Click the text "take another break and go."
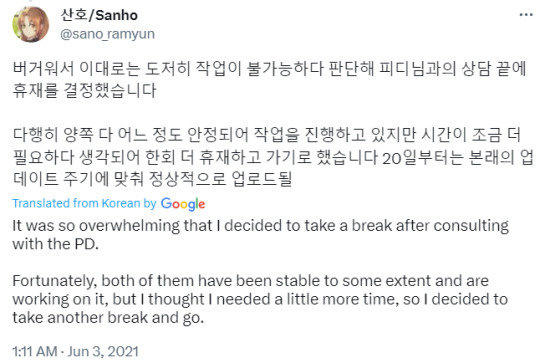 pos(108,318)
